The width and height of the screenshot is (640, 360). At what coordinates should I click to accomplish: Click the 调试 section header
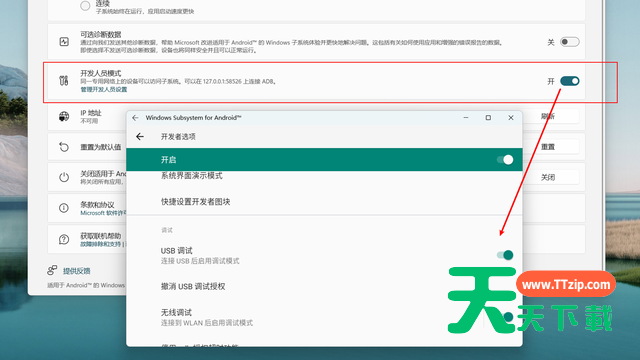coord(167,230)
